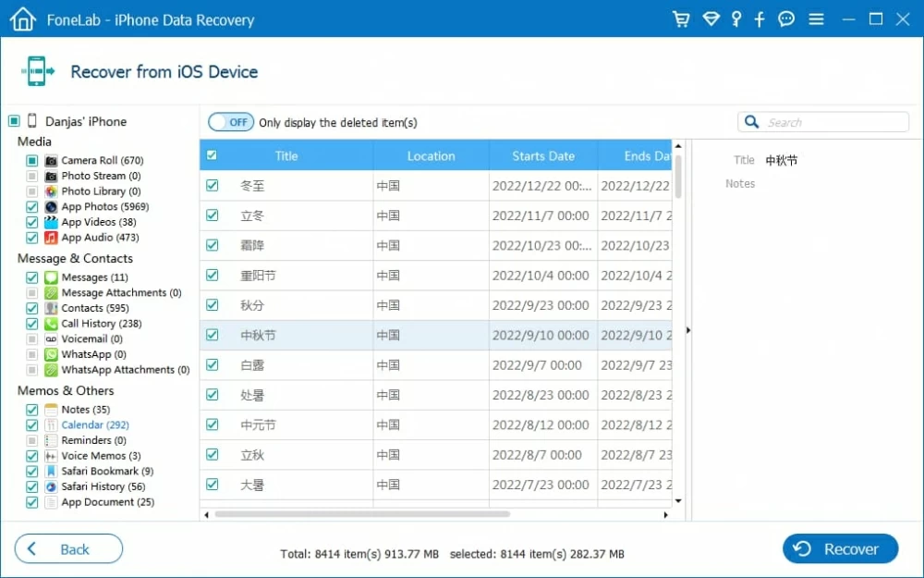The image size is (924, 578).
Task: Go back using the Back button
Action: (68, 548)
